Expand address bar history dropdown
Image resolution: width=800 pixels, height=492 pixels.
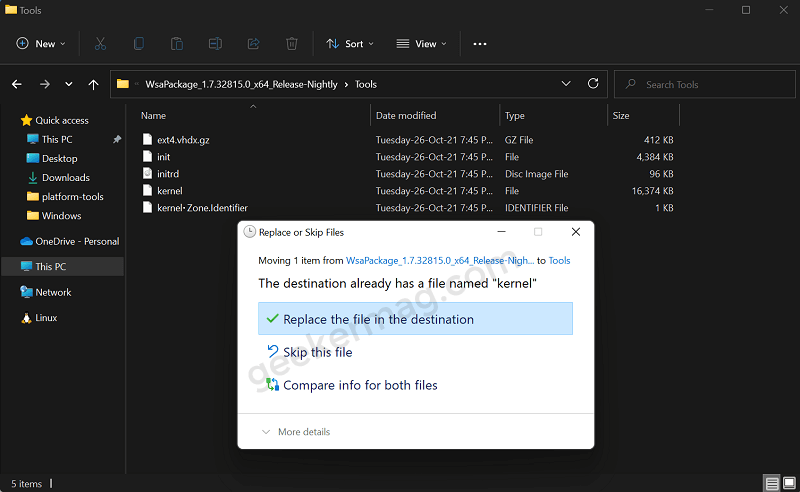(566, 84)
